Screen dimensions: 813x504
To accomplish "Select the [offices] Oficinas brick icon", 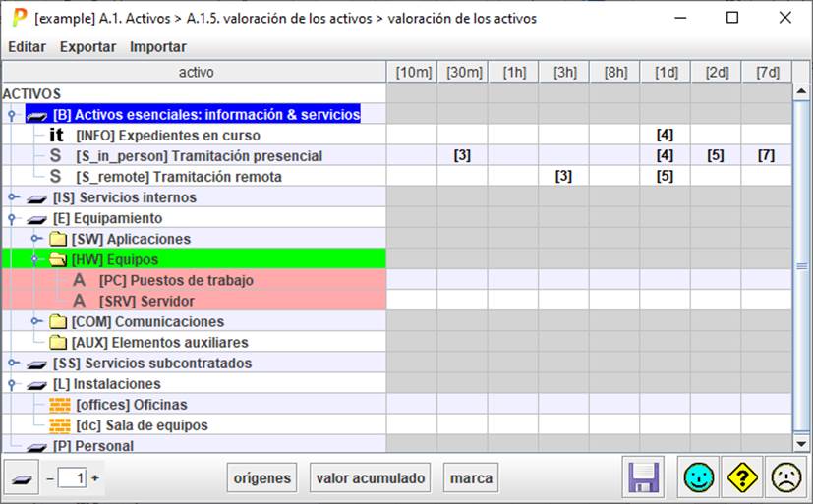I will (x=61, y=405).
